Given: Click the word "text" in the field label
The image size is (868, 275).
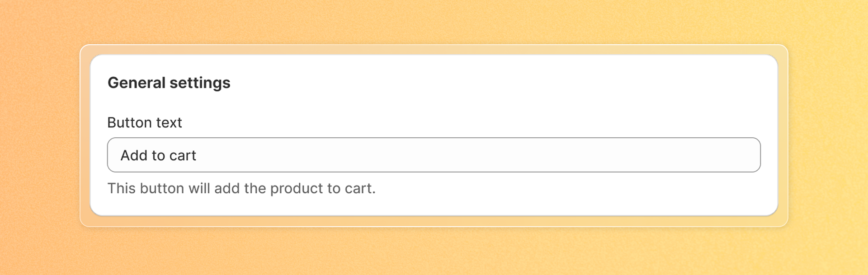Looking at the screenshot, I should pos(169,122).
